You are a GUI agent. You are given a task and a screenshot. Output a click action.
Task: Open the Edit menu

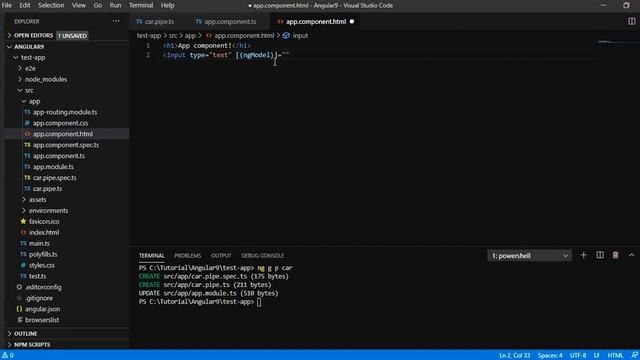pos(25,5)
